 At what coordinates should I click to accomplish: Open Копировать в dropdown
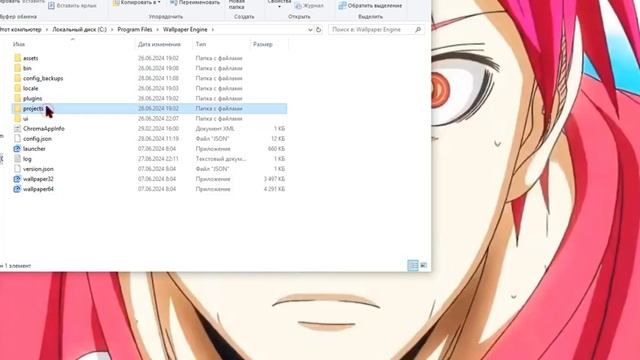[137, 2]
